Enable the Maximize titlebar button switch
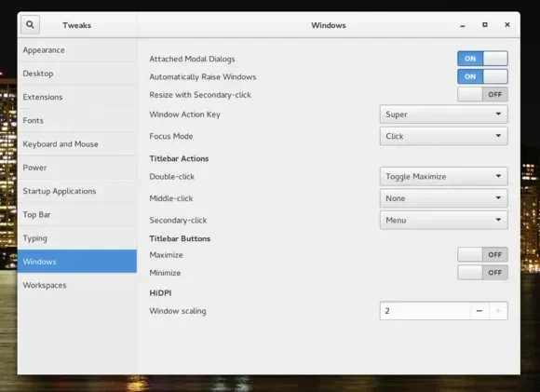The image size is (540, 392). pyautogui.click(x=482, y=254)
